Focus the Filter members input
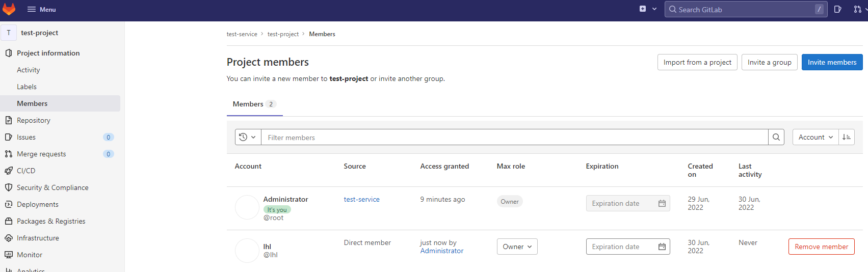Image resolution: width=868 pixels, height=272 pixels. pyautogui.click(x=514, y=137)
